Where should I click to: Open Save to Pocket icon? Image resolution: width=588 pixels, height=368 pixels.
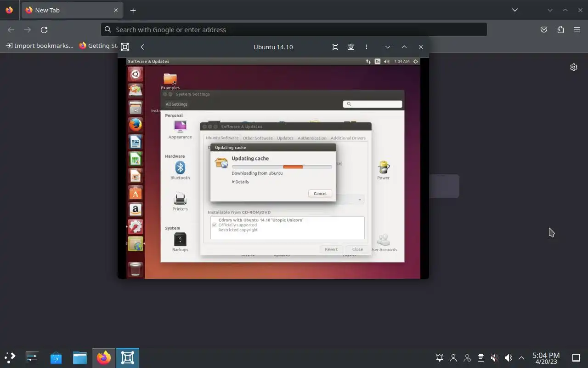pyautogui.click(x=544, y=29)
